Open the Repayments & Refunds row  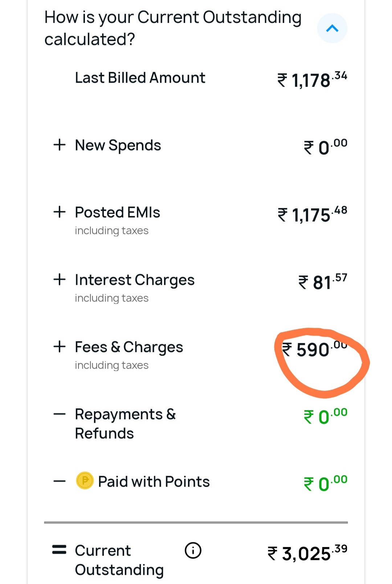pyautogui.click(x=125, y=424)
